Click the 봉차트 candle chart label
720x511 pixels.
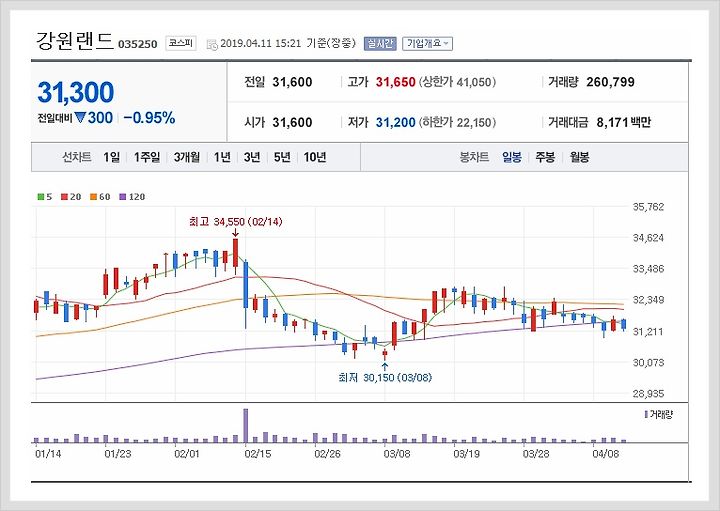(474, 157)
